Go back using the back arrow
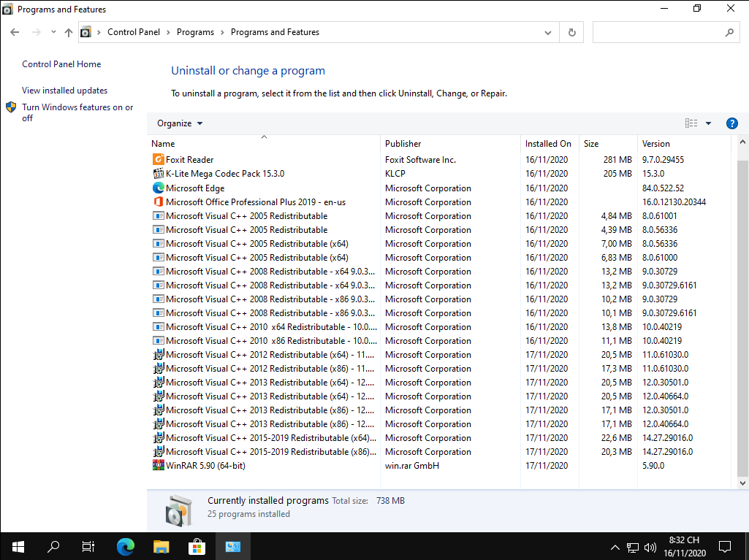The height and width of the screenshot is (560, 749). point(15,32)
